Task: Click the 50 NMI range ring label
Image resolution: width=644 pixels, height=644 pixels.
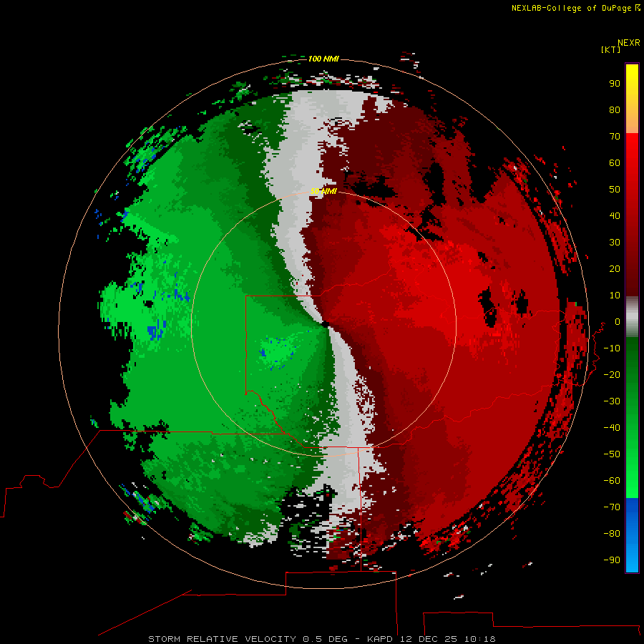Action: 323,191
